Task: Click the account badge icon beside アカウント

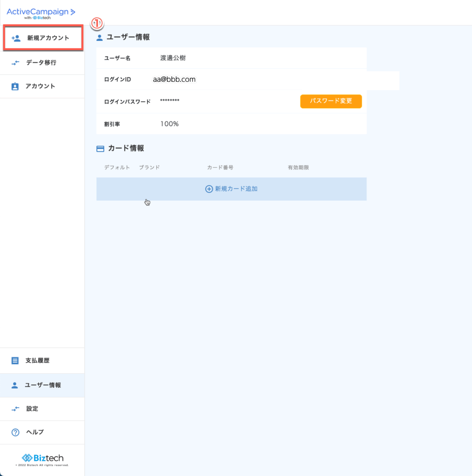Action: [15, 86]
